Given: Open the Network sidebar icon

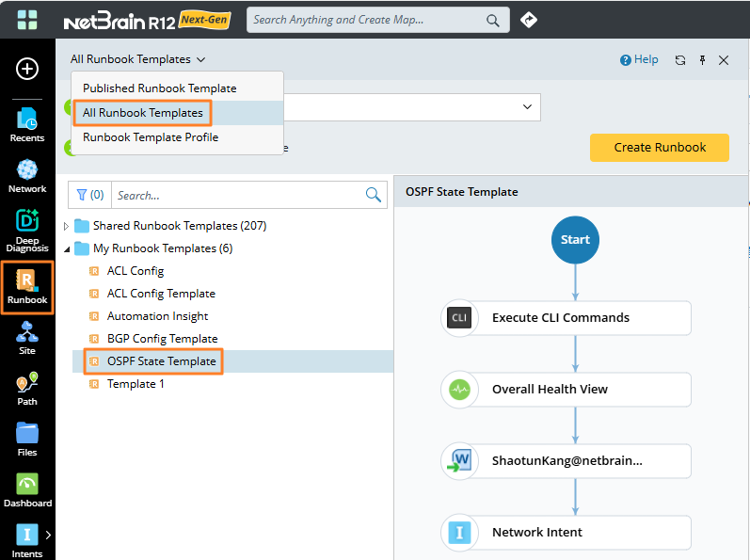Looking at the screenshot, I should tap(27, 175).
